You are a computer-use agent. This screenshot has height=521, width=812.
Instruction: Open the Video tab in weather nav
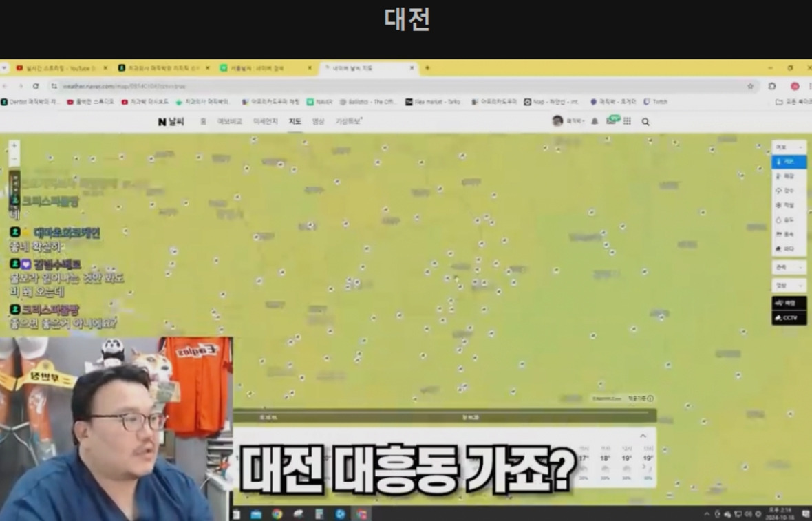(x=318, y=121)
